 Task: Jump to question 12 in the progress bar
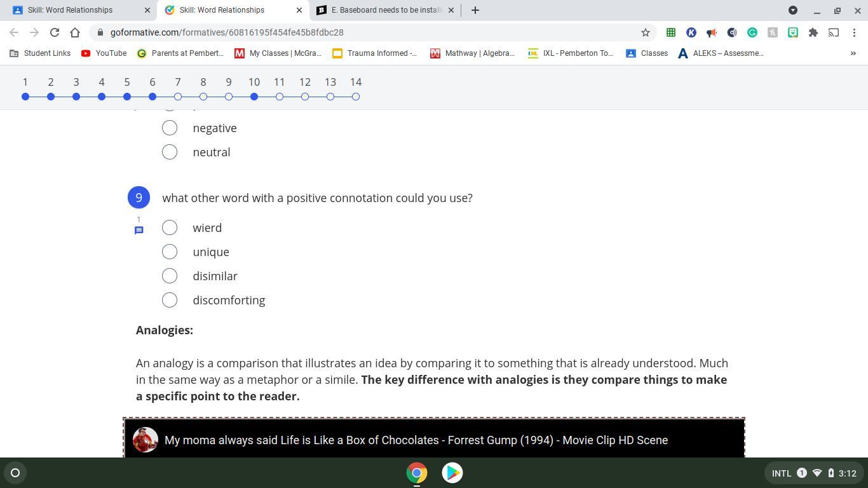pyautogui.click(x=305, y=97)
